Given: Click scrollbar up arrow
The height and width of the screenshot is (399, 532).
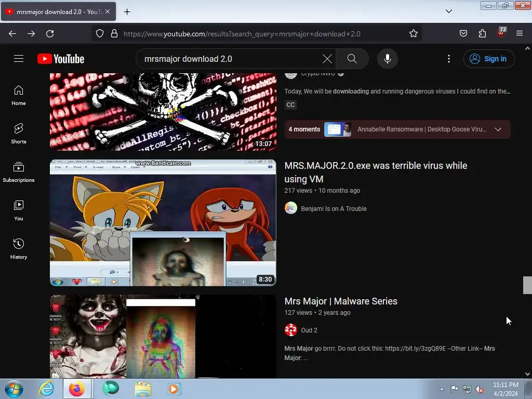Looking at the screenshot, I should click(x=527, y=48).
